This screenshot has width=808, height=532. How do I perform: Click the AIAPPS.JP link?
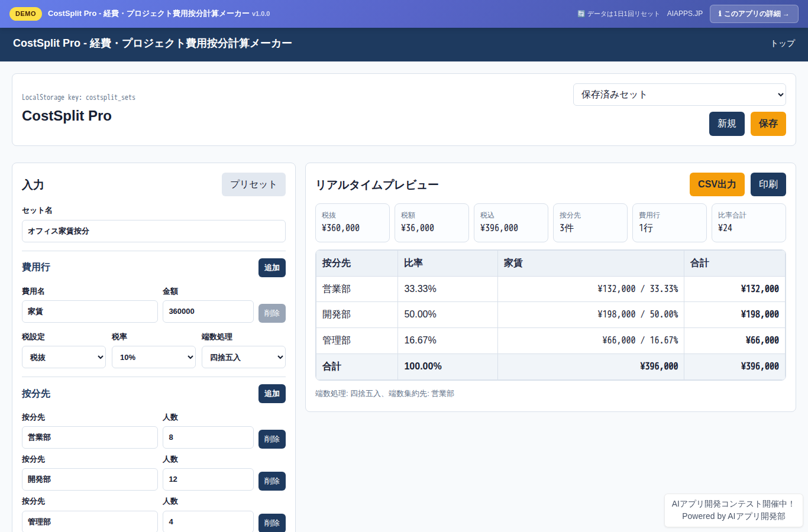click(x=685, y=14)
